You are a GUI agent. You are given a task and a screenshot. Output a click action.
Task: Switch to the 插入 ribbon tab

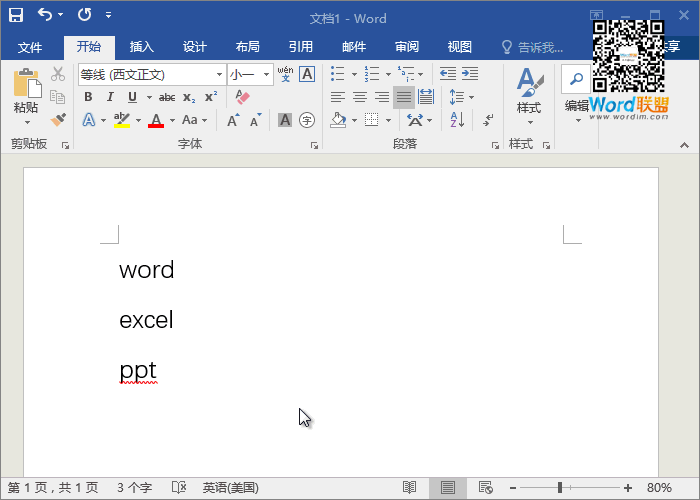142,47
